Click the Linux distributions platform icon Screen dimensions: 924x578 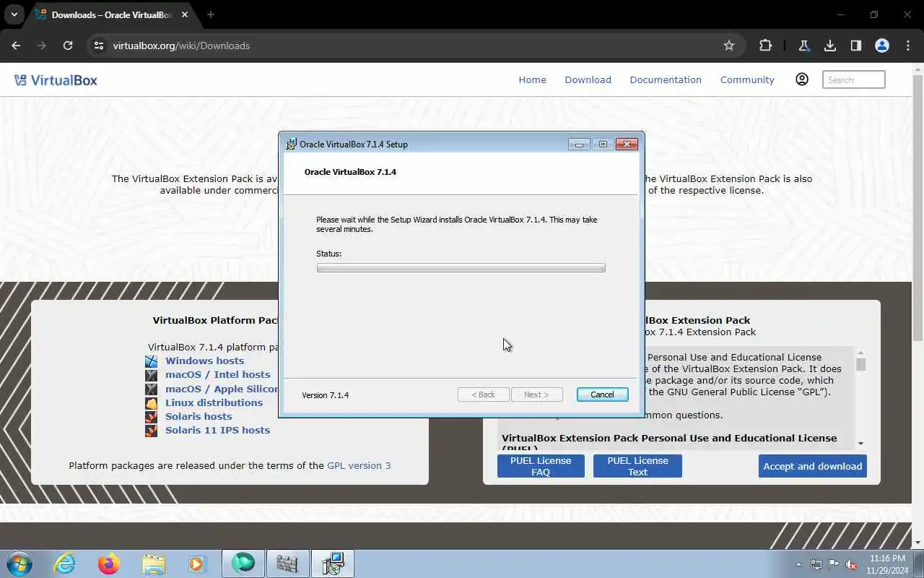click(x=151, y=403)
